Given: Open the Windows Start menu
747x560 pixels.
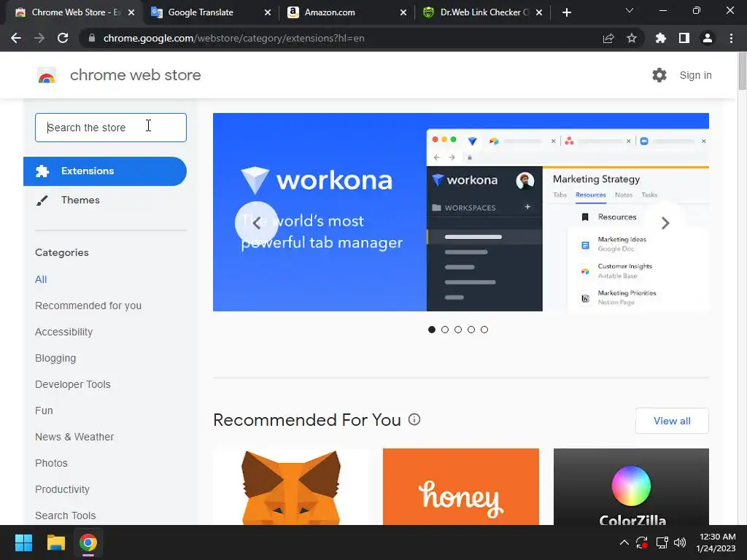Looking at the screenshot, I should [x=23, y=542].
